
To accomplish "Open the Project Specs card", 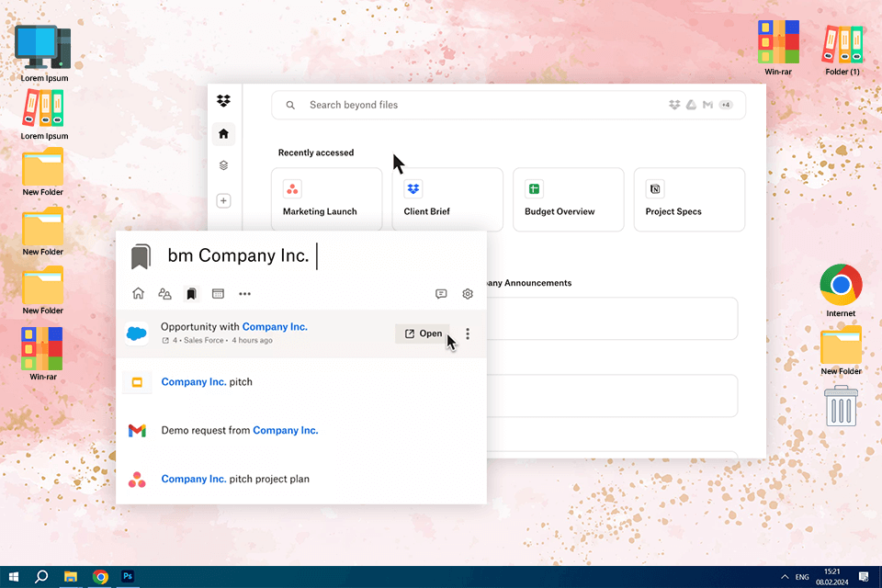I will point(689,199).
